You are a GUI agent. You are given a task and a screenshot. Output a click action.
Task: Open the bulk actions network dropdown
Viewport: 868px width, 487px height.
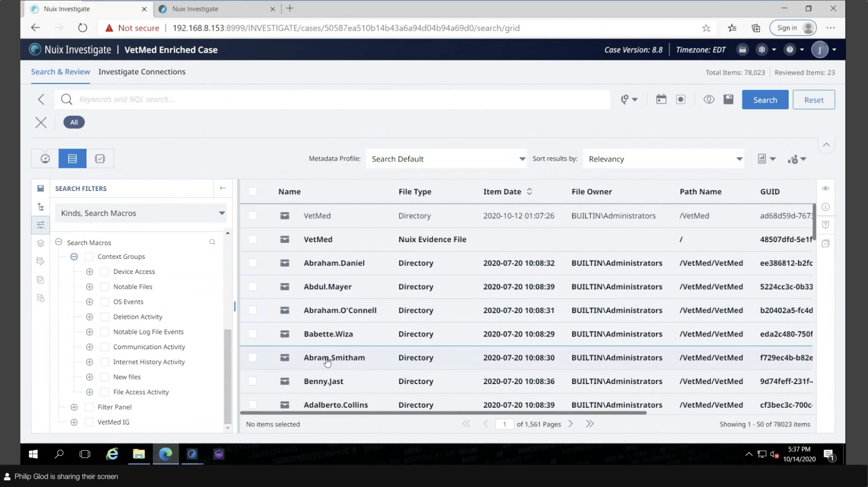coord(797,159)
